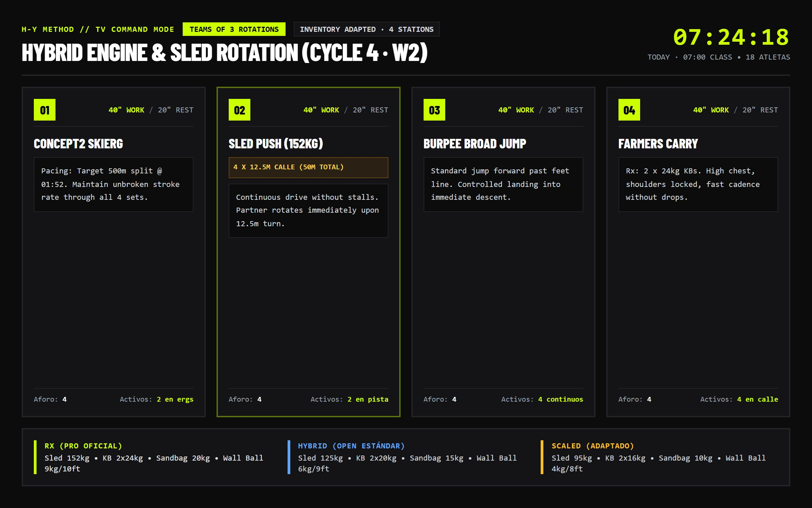The image size is (812, 508).
Task: Click the work/rest timing on the SkiErg card
Action: click(x=151, y=110)
